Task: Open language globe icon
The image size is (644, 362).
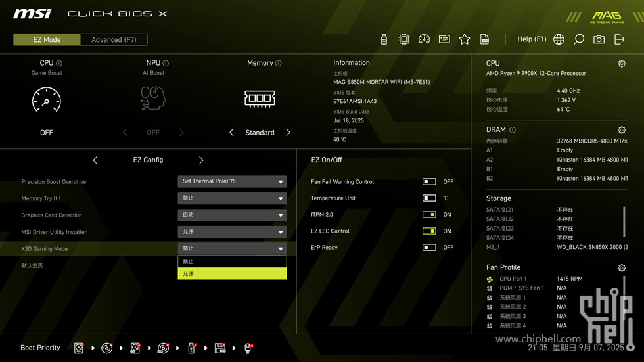Action: coord(559,39)
